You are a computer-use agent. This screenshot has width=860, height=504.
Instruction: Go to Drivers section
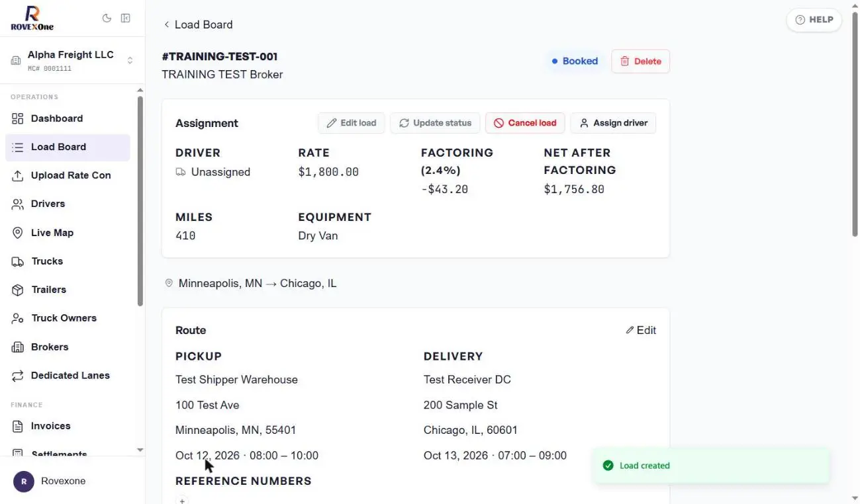(x=68, y=204)
